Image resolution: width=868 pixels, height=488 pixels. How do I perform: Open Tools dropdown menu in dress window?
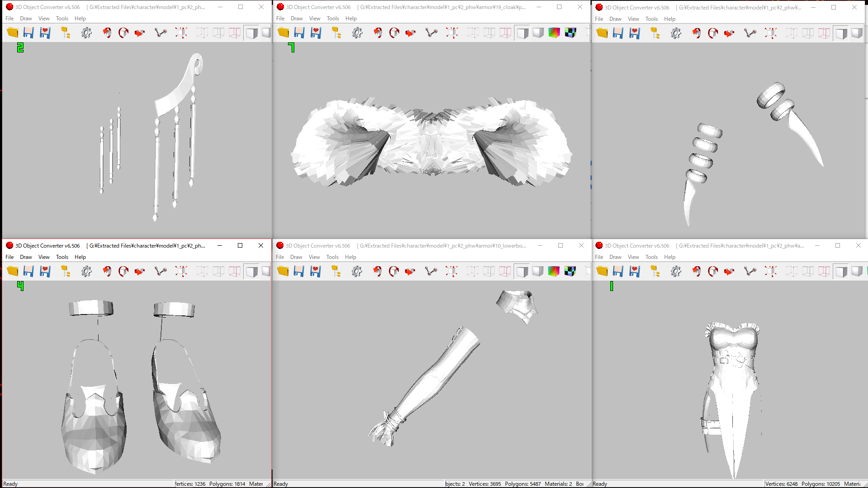pyautogui.click(x=651, y=257)
